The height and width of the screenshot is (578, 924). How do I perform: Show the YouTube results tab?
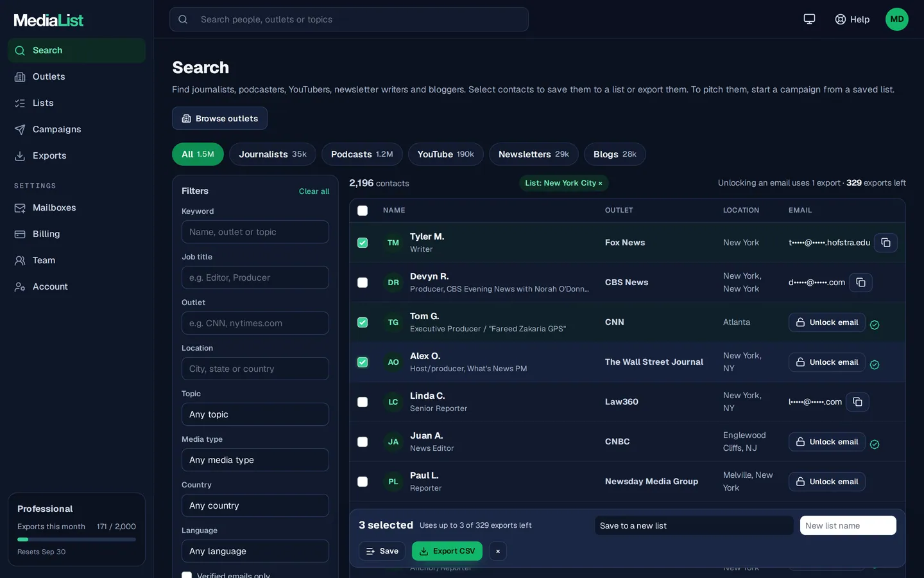click(x=446, y=154)
